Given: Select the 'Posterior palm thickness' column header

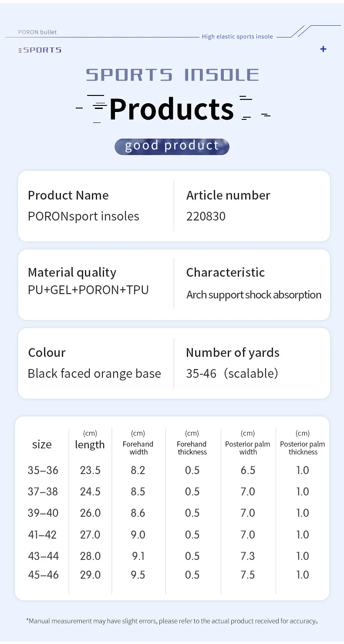Looking at the screenshot, I should pos(303,448).
